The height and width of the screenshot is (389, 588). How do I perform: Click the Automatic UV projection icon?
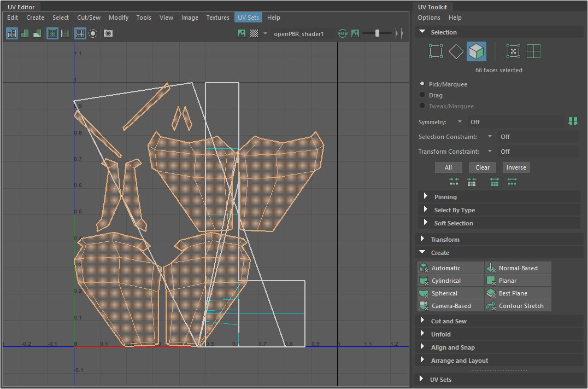pyautogui.click(x=424, y=268)
